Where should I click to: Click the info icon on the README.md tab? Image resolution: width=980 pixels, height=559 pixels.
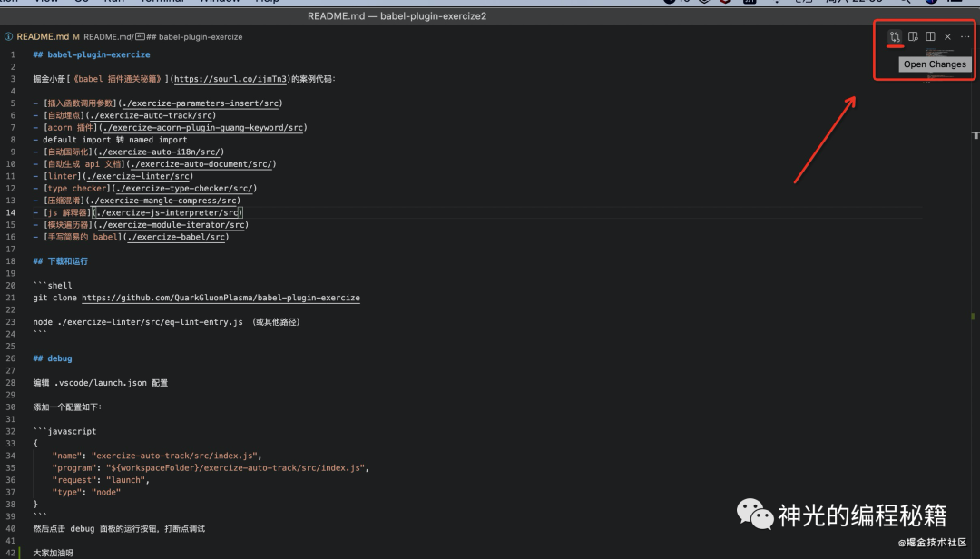pyautogui.click(x=9, y=37)
